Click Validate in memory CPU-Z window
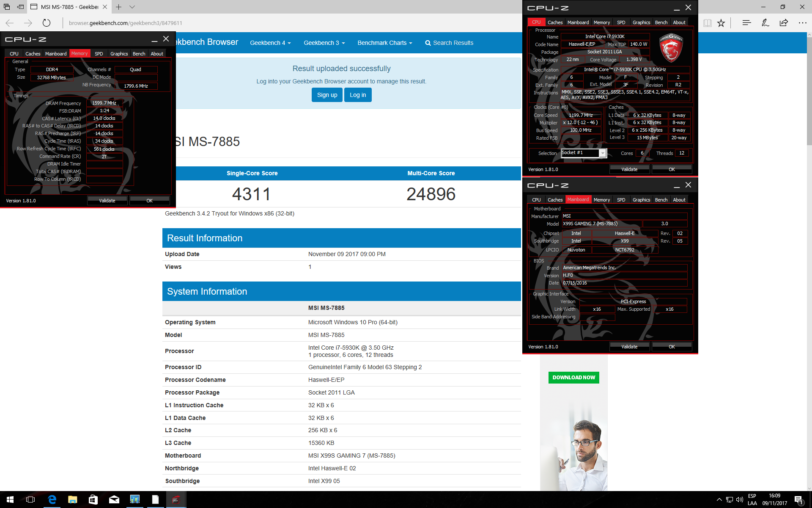Viewport: 812px width, 508px height. point(107,201)
